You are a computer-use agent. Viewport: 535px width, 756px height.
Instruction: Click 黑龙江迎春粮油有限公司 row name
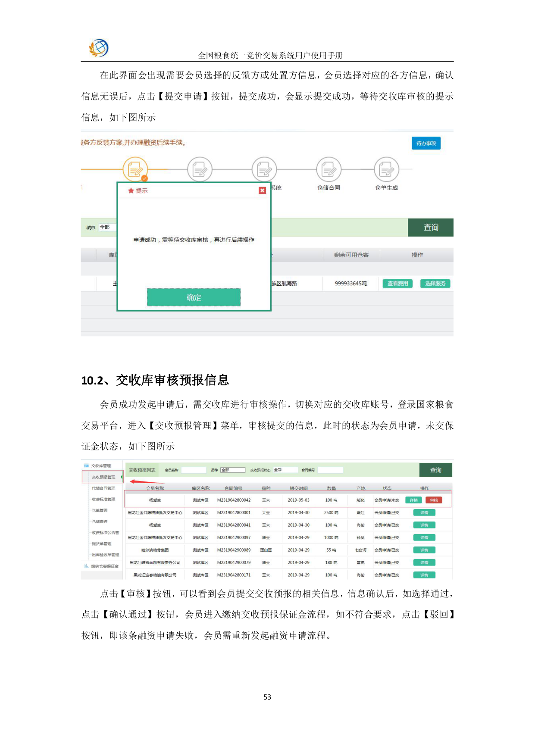[x=155, y=575]
